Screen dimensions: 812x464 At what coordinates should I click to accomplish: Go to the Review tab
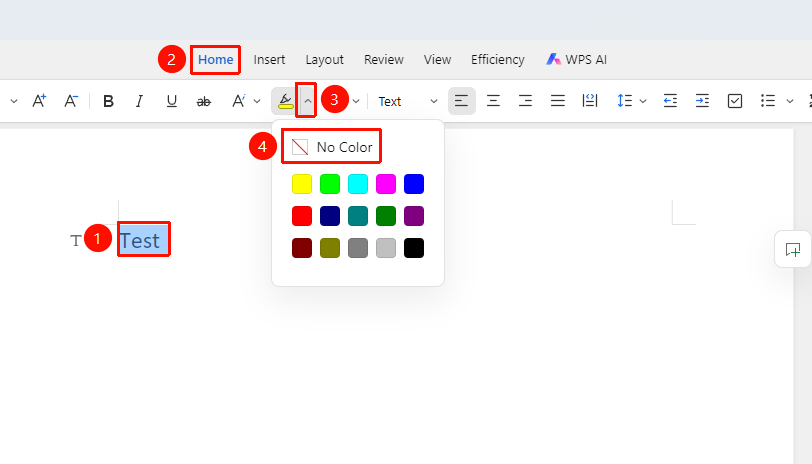coord(384,60)
